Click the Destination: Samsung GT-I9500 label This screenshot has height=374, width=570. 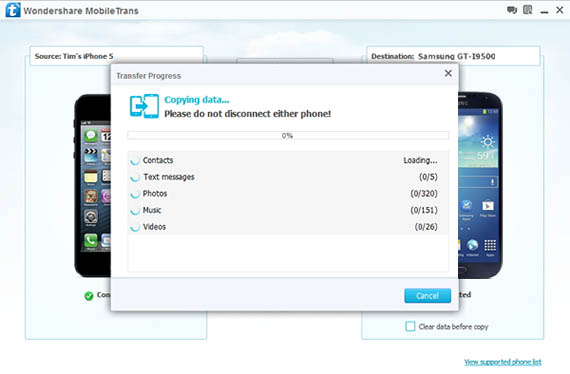pyautogui.click(x=433, y=56)
